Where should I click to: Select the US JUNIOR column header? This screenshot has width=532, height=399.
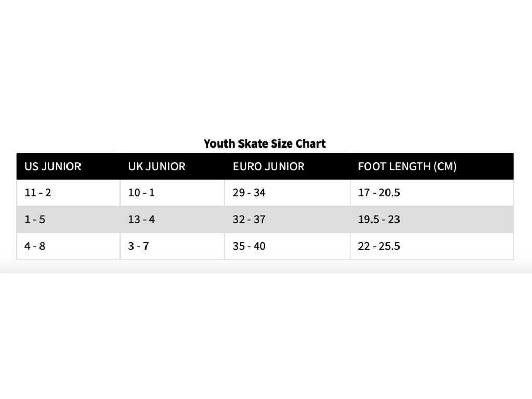68,167
